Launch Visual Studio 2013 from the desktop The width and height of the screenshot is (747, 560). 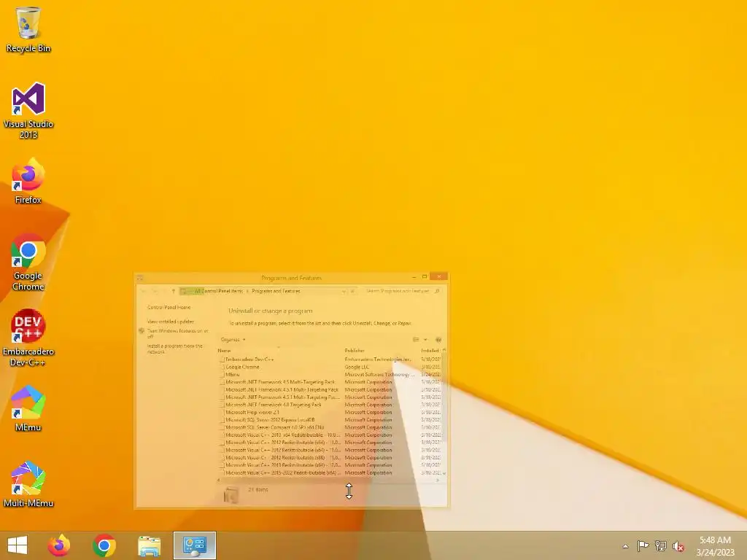(x=28, y=111)
